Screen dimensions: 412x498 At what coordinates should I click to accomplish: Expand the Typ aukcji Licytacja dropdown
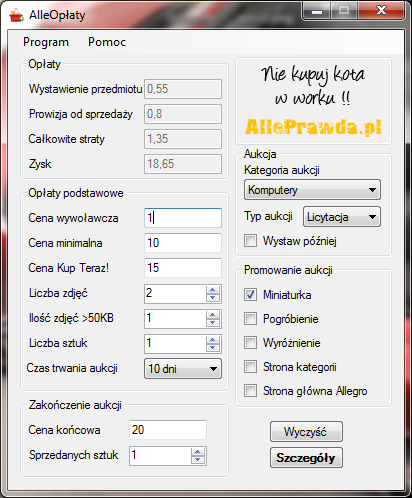click(342, 217)
